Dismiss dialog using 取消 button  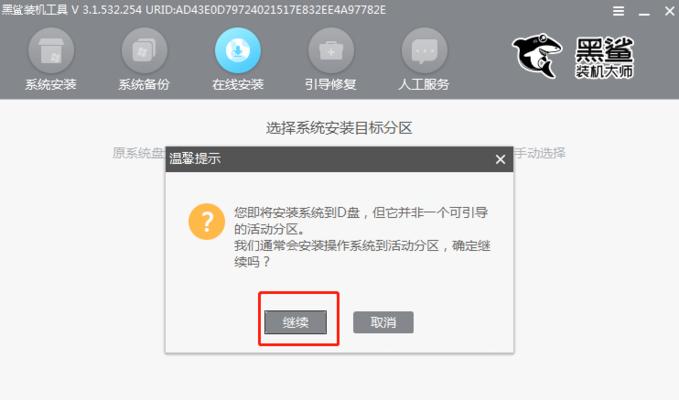[x=383, y=322]
